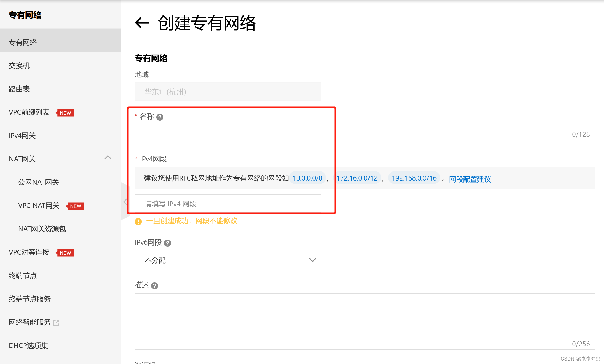Navigate to 交换机 in the sidebar

pyautogui.click(x=19, y=66)
